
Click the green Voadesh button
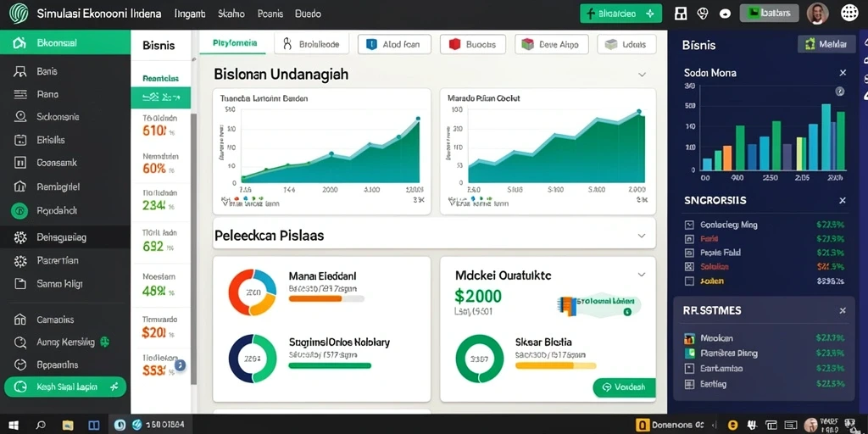624,387
